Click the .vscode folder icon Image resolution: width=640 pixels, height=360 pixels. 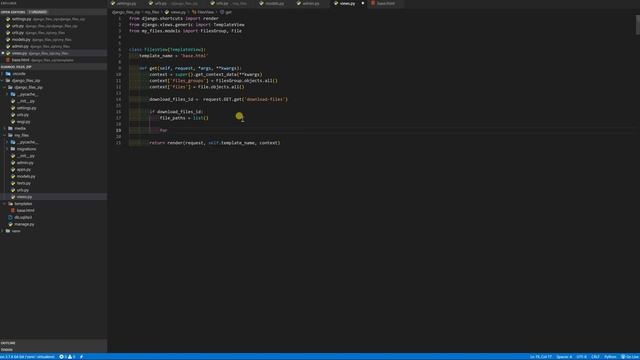(8, 74)
